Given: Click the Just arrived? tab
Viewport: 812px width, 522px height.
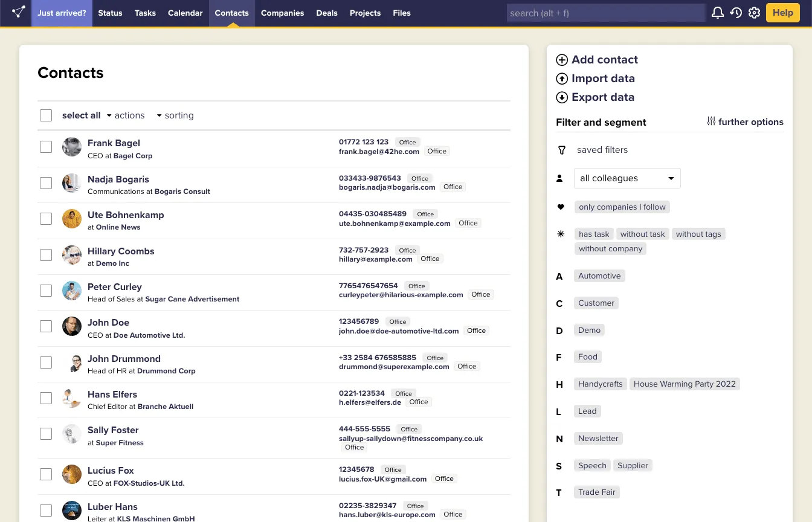Looking at the screenshot, I should (x=62, y=13).
